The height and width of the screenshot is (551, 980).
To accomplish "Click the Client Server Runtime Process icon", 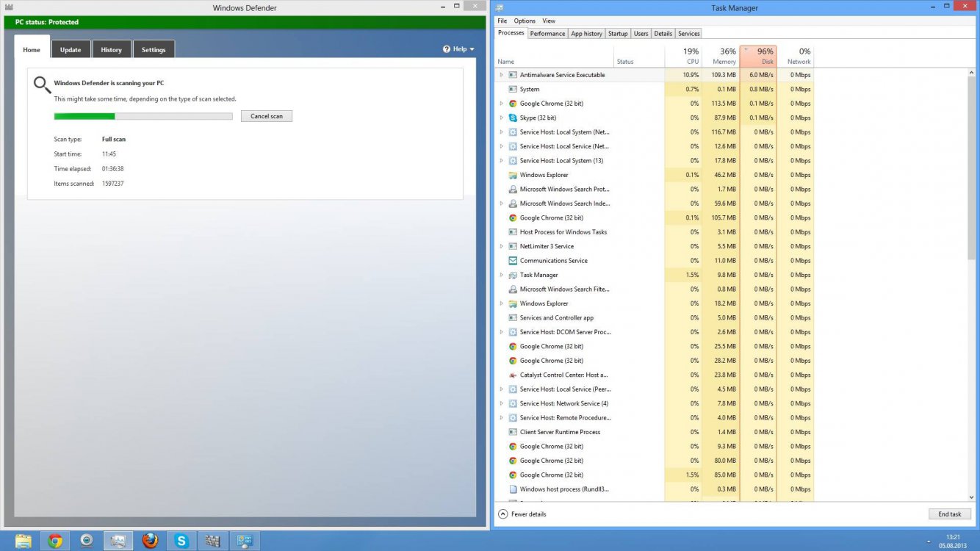I will point(513,432).
